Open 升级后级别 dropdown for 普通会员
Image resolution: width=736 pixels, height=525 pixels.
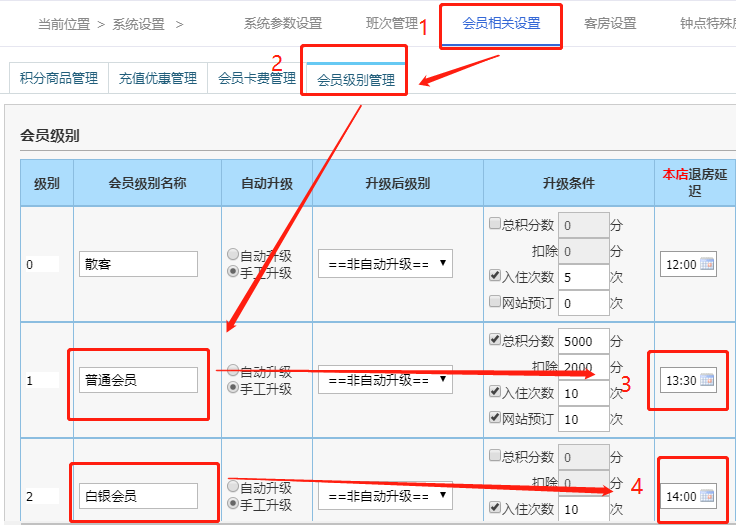coord(385,379)
